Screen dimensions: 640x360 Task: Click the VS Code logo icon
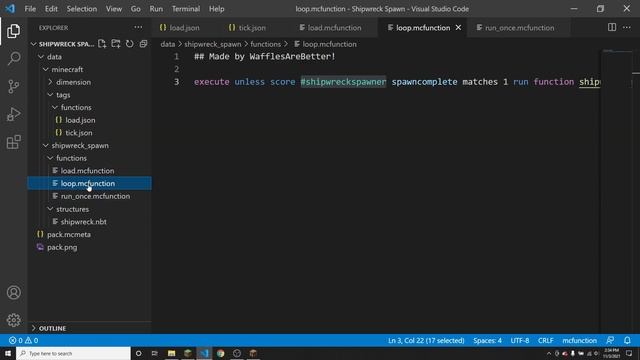pyautogui.click(x=10, y=9)
